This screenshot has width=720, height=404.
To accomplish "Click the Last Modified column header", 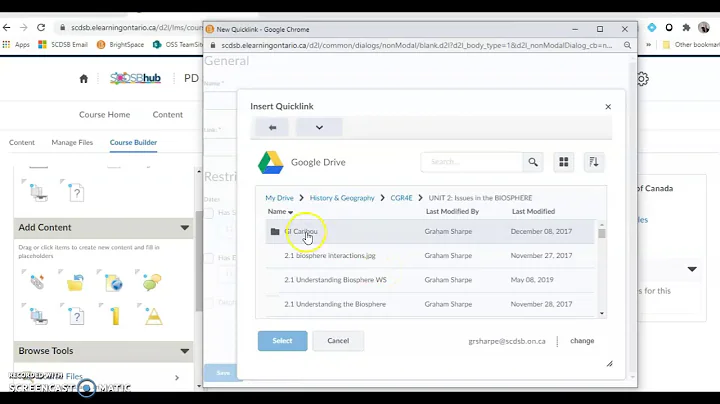I will point(533,211).
